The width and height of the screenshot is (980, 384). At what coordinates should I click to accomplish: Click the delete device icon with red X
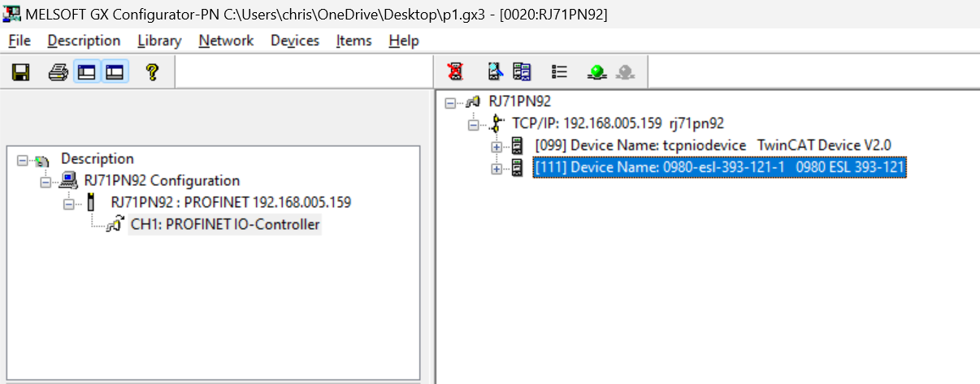455,72
